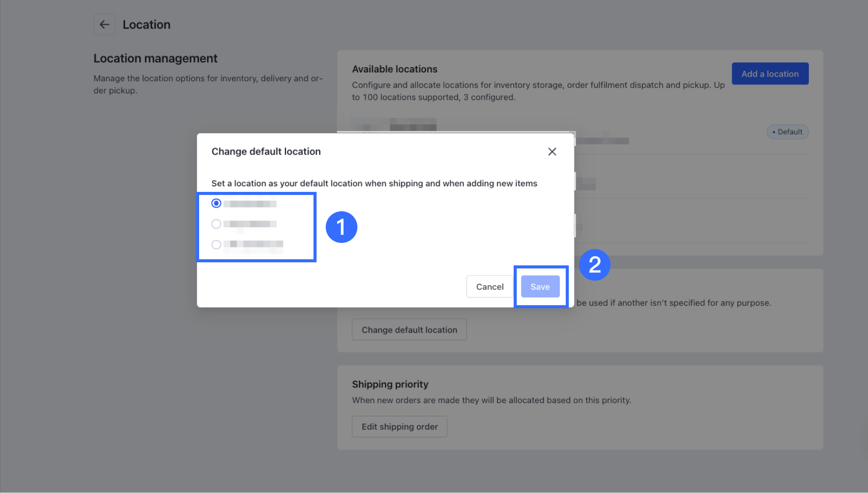The height and width of the screenshot is (493, 868).
Task: Click the numbered step 1 circle marker
Action: click(342, 227)
